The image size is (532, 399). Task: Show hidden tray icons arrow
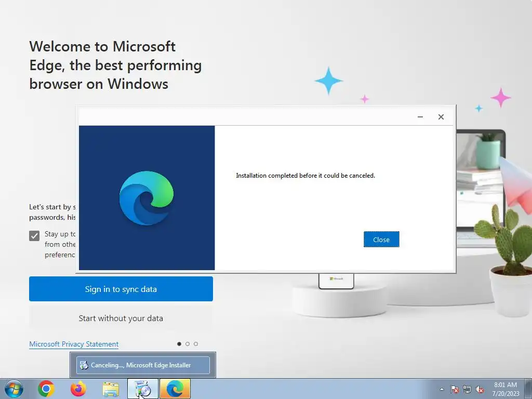pyautogui.click(x=442, y=389)
